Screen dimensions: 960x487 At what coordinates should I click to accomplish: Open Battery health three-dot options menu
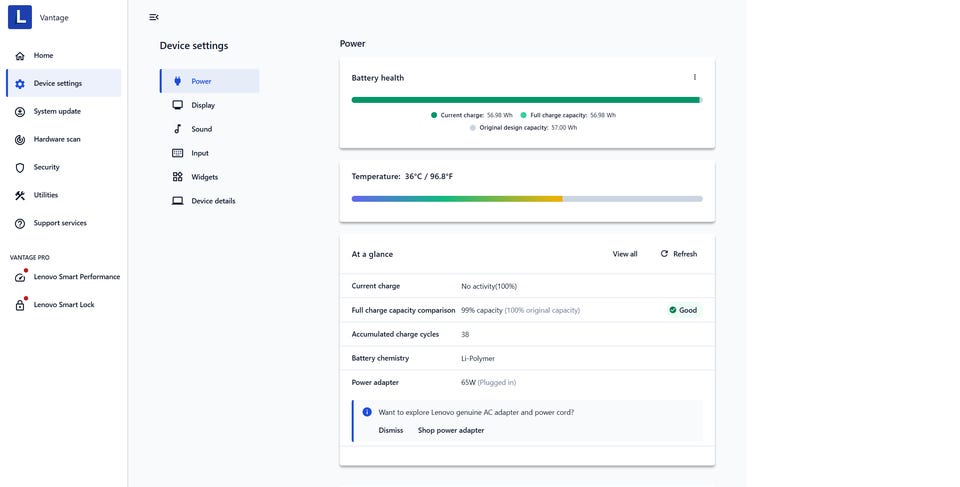(694, 77)
